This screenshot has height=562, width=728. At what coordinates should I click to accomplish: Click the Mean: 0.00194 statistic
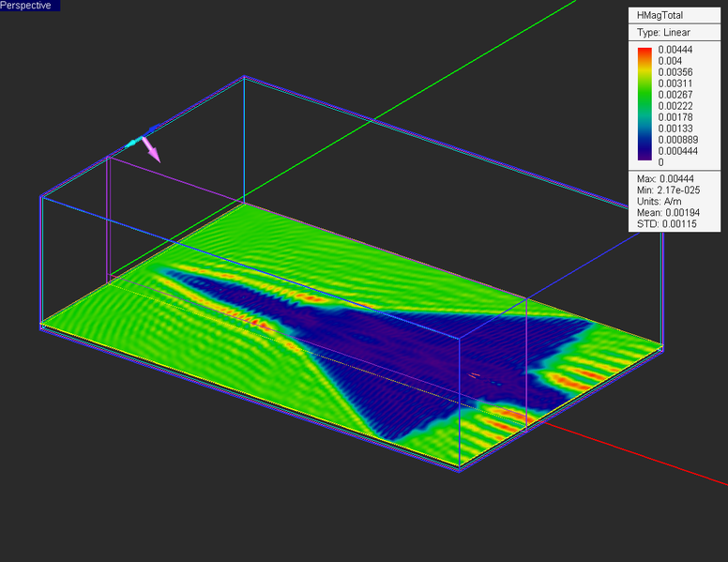[x=666, y=213]
